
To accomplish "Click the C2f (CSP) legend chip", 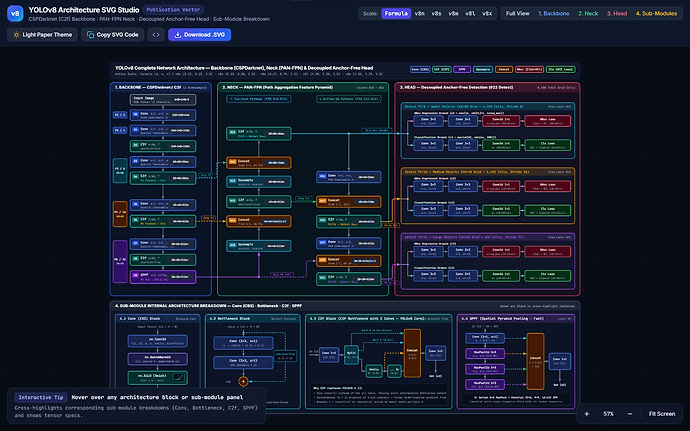I will tap(441, 70).
